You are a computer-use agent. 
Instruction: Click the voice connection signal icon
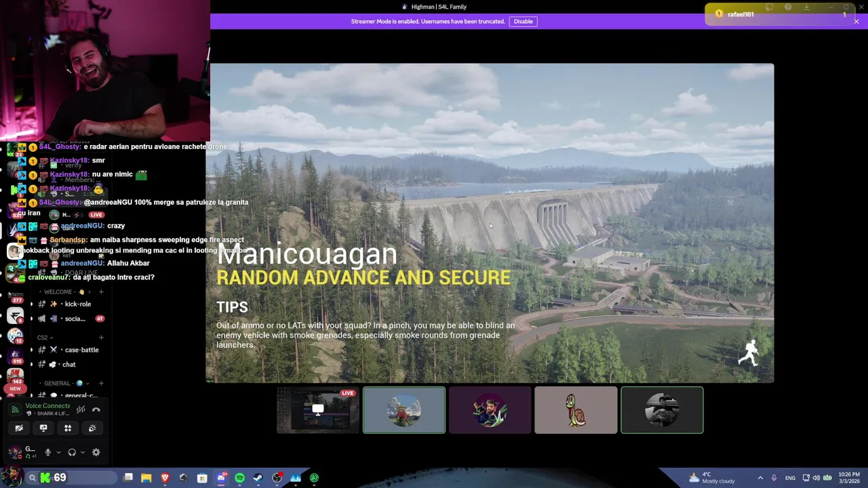coord(15,409)
